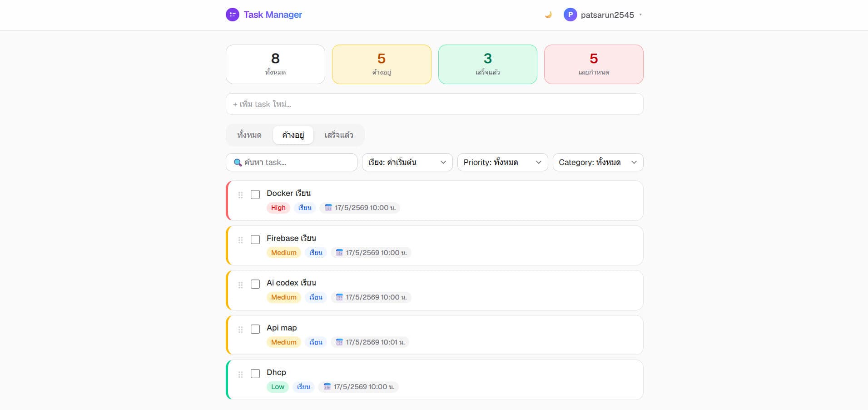Click the Dhcp task title
This screenshot has width=868, height=410.
point(276,372)
